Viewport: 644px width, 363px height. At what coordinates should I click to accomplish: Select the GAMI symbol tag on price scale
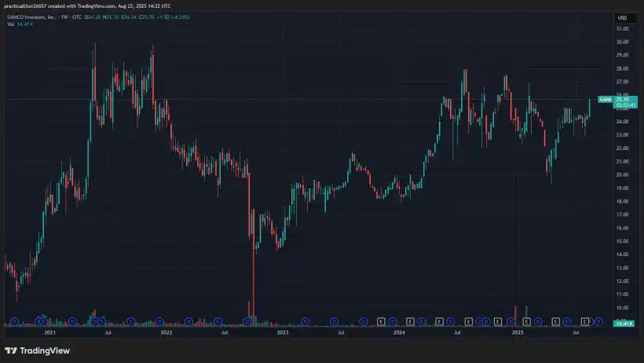click(x=605, y=100)
